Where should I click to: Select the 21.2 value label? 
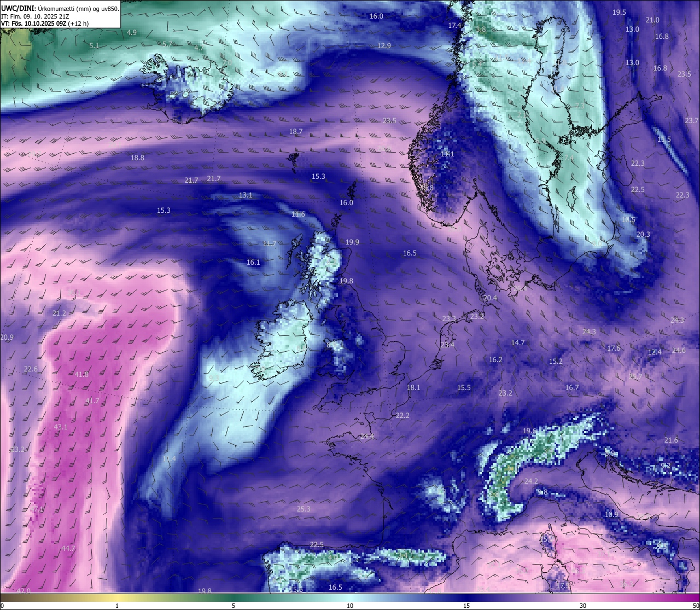[59, 313]
